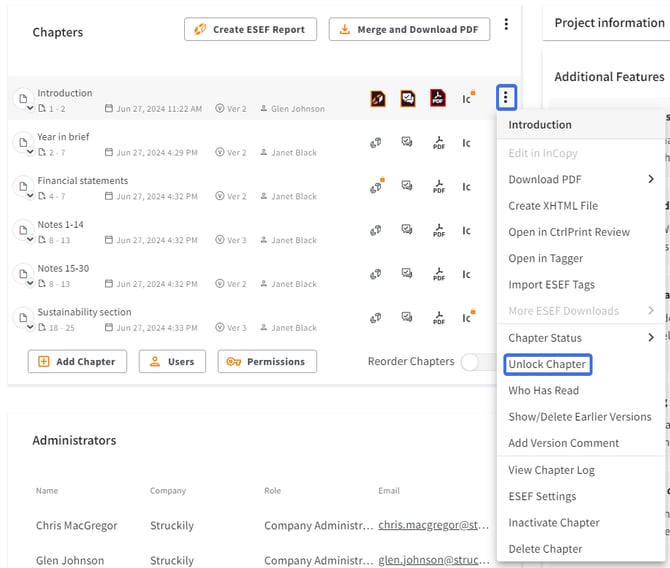This screenshot has height=568, width=670.
Task: Click the three-dot menu for Introduction chapter
Action: (x=507, y=98)
